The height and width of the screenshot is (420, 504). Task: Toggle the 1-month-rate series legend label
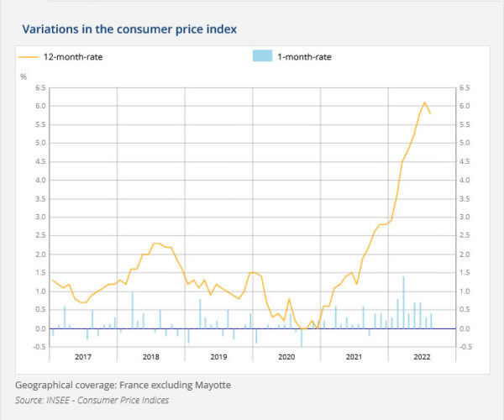pyautogui.click(x=304, y=57)
